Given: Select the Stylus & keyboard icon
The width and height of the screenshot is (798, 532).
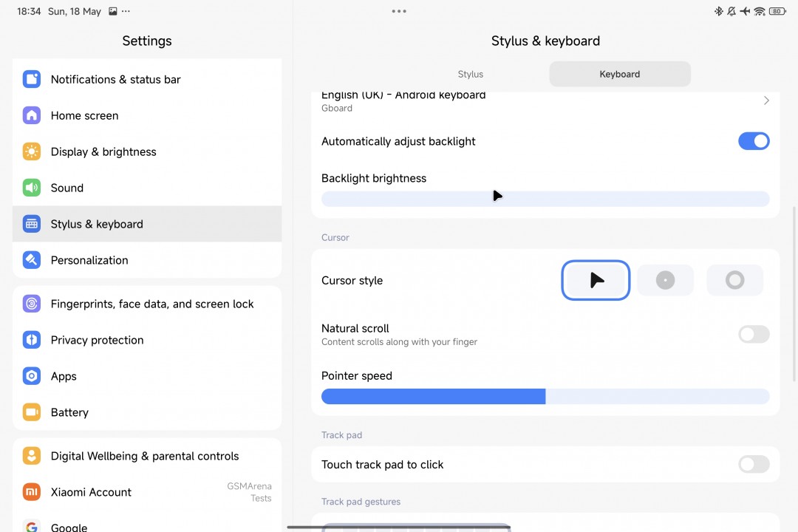Looking at the screenshot, I should (31, 224).
